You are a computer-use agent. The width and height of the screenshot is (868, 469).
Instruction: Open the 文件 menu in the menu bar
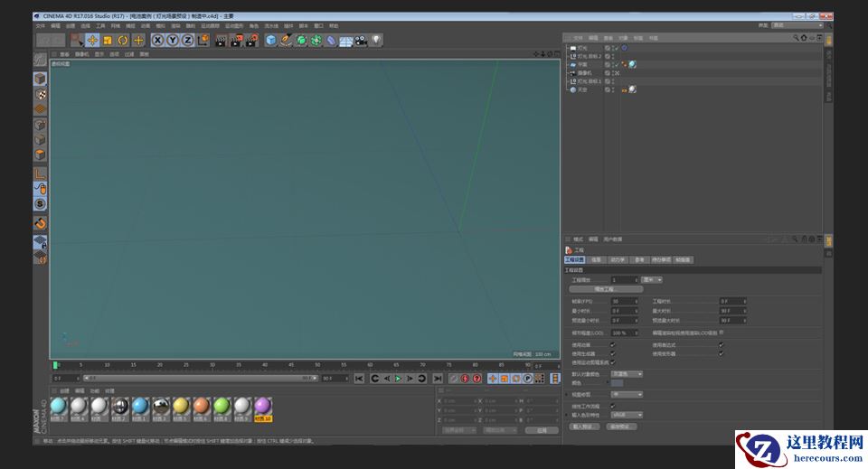tap(40, 26)
